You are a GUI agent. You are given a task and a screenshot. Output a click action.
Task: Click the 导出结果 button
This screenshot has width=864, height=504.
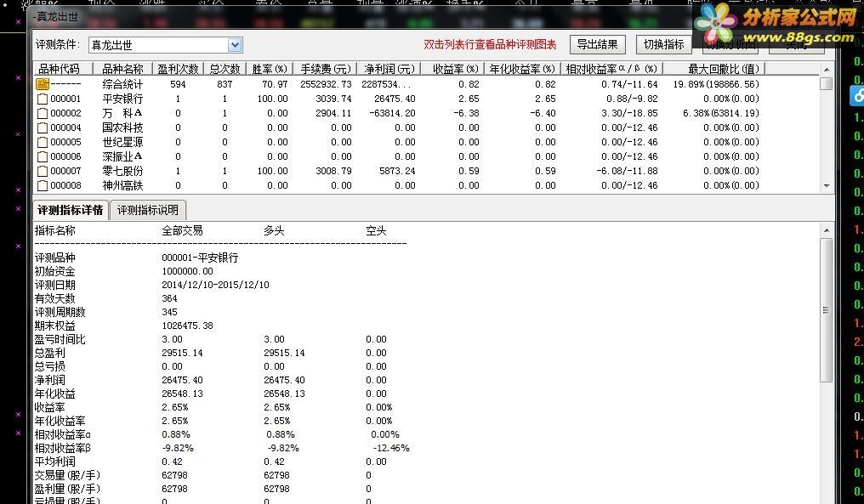(597, 44)
